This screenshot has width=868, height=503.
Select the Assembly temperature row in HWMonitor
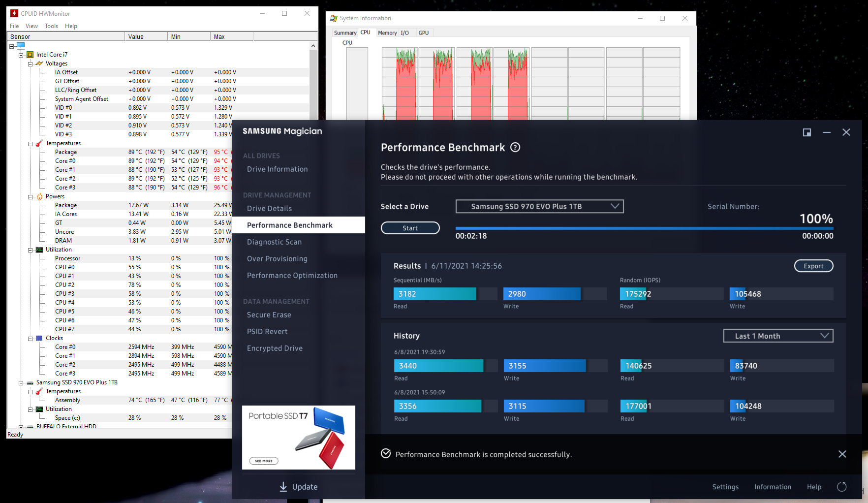[x=142, y=400]
